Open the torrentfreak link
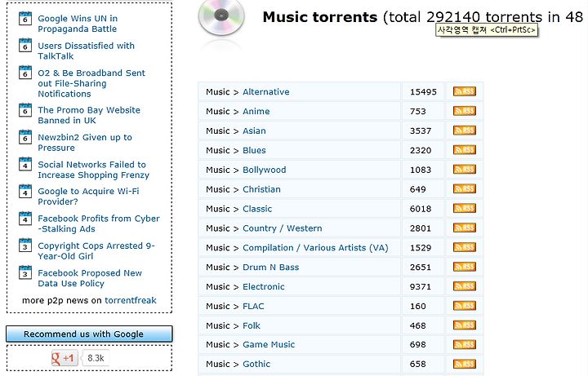 pyautogui.click(x=131, y=300)
